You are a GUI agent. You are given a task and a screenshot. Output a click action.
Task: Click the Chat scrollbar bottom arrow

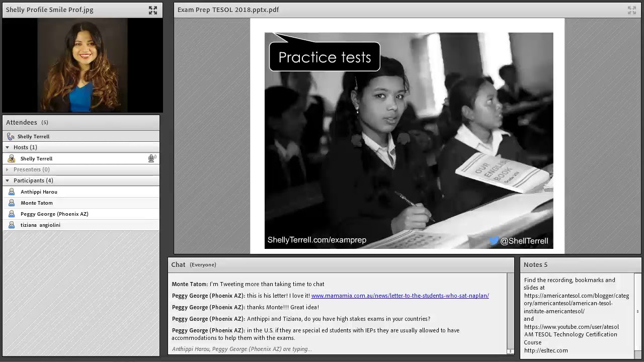pos(511,351)
